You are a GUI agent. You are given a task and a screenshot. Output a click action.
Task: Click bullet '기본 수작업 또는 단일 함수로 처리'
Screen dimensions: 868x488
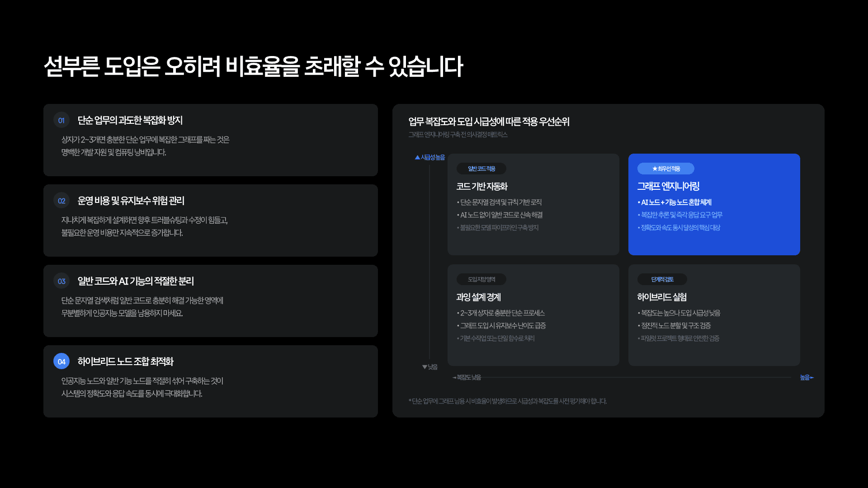495,338
